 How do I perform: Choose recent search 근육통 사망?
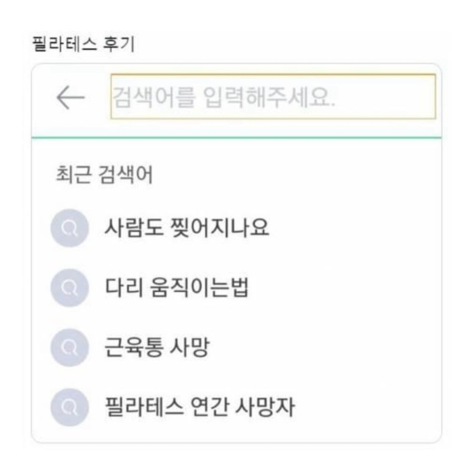point(156,348)
